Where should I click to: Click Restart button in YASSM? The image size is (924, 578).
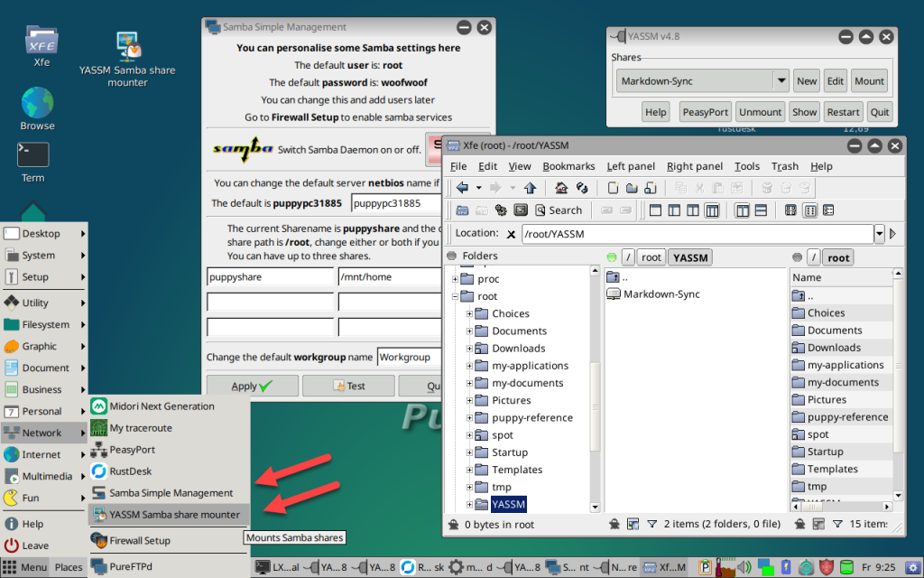(x=844, y=112)
